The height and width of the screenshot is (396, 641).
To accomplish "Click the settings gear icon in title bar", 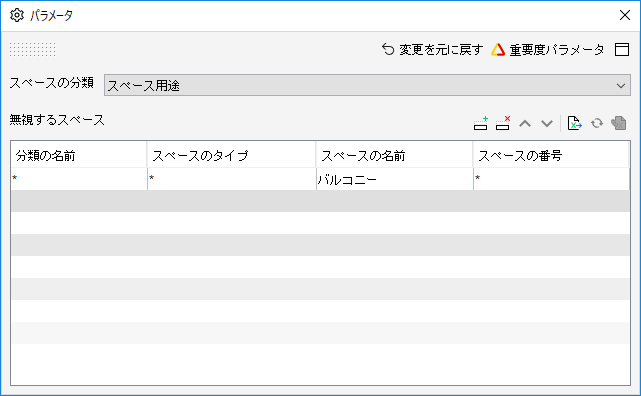I will [x=17, y=15].
